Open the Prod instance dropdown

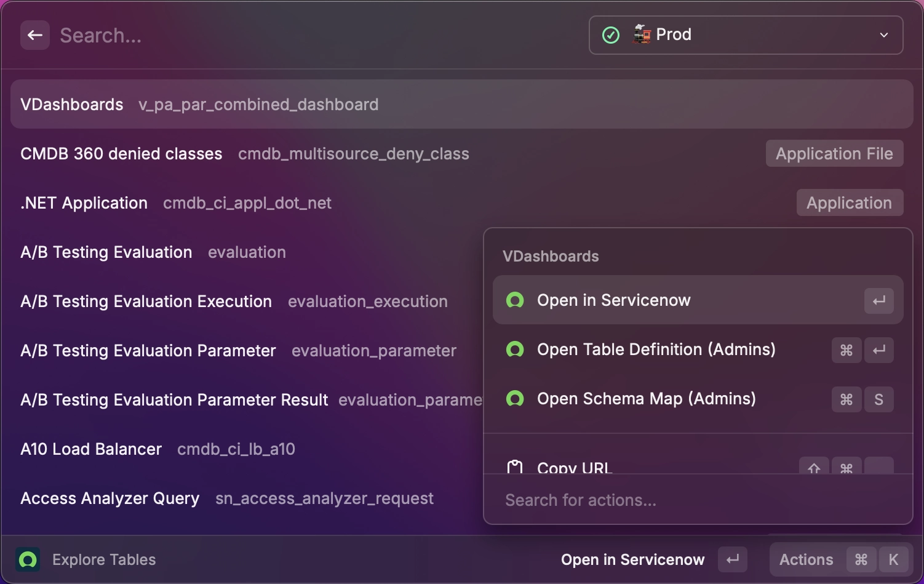coord(884,35)
